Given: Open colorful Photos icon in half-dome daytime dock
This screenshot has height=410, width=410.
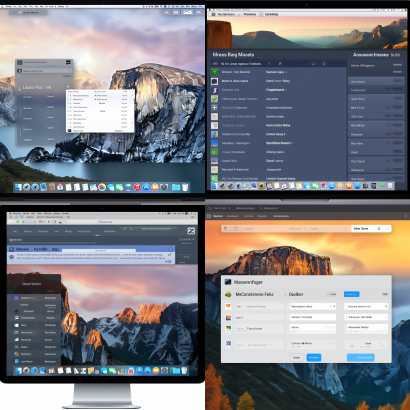Looking at the screenshot, I should pos(102,187).
